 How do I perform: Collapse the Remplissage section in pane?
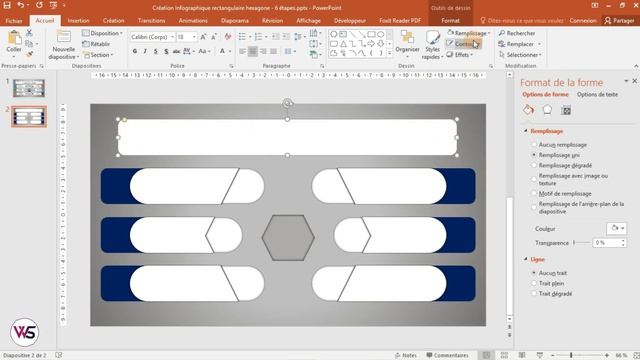[x=525, y=131]
